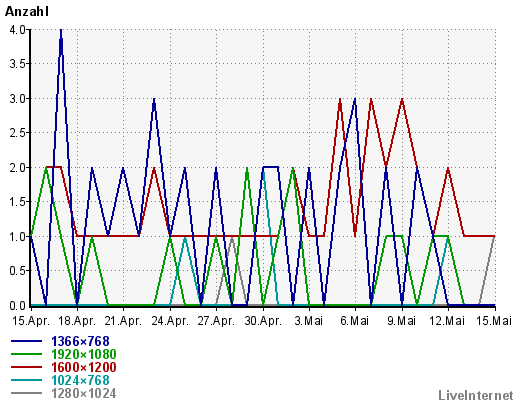The width and height of the screenshot is (520, 405).
Task: Click the red legend line swatch
Action: pos(27,367)
